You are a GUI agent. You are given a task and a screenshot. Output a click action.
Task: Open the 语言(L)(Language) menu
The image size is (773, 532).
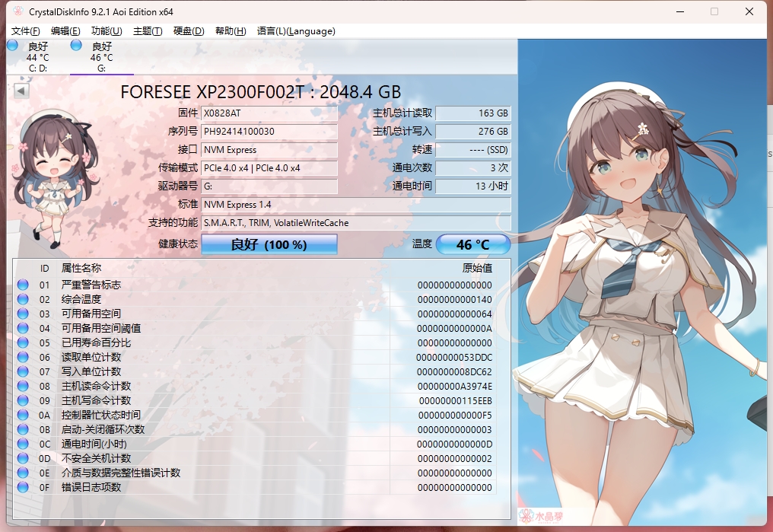pyautogui.click(x=296, y=31)
